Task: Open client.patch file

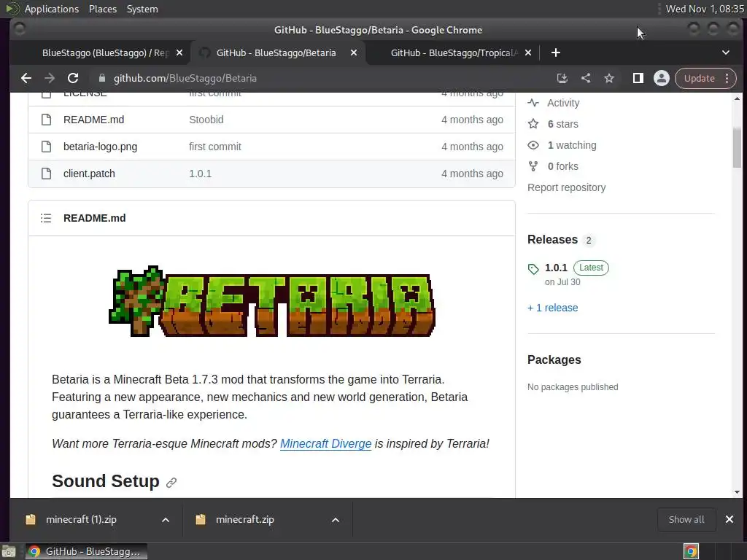Action: [x=89, y=174]
